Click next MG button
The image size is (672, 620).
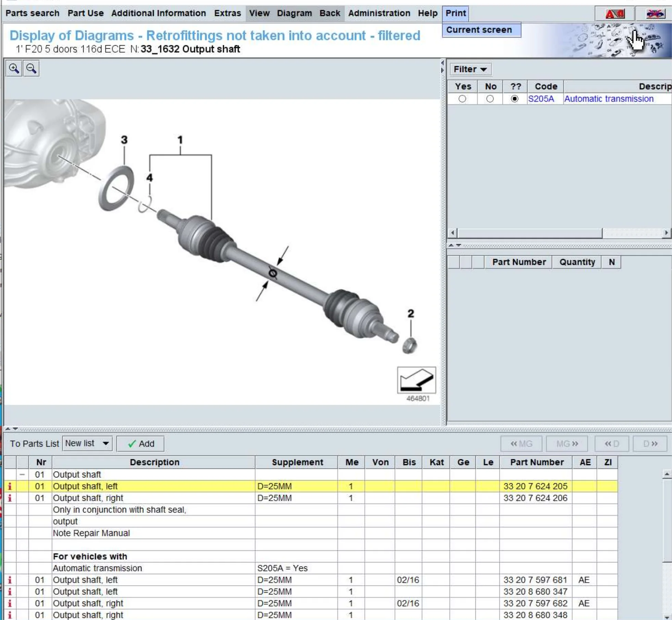click(567, 444)
